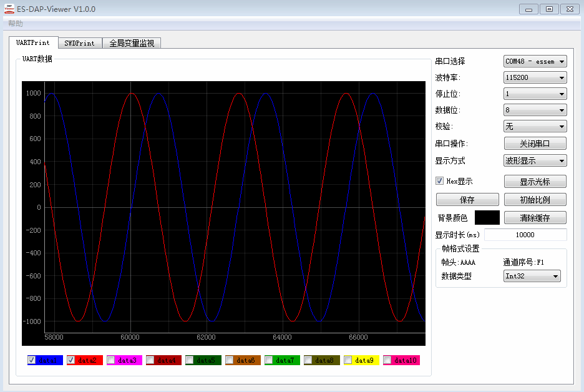Screen dimensions: 584x392
Task: Enable the data6 channel checkbox
Action: [x=230, y=360]
